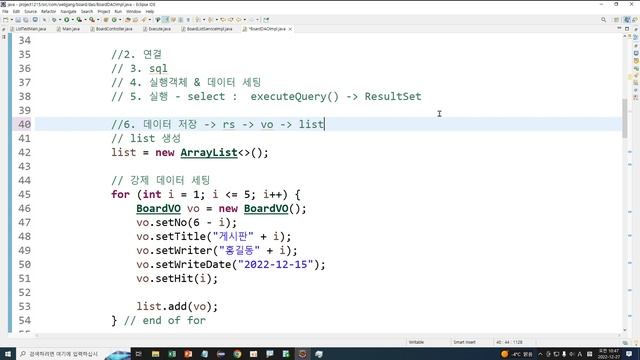Expand the New file dropdown arrow

point(11,20)
